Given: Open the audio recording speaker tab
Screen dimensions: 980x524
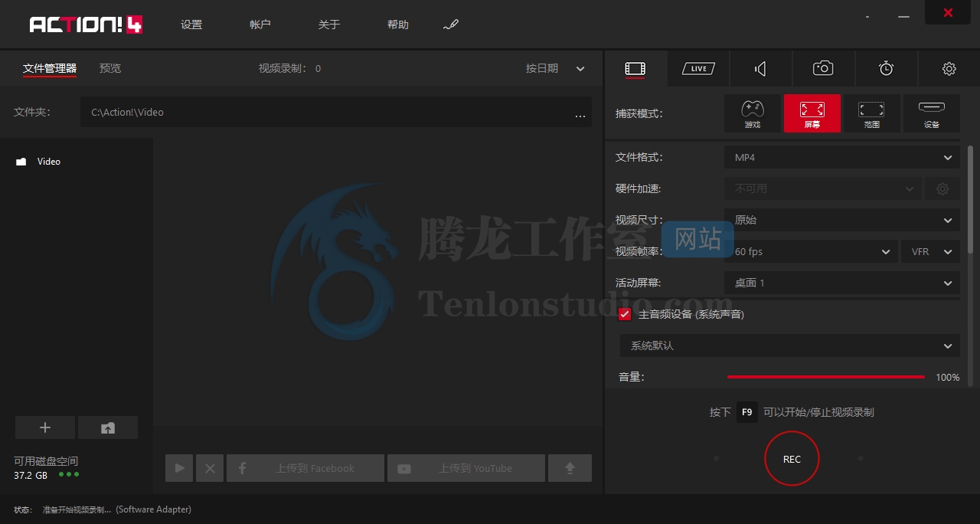Looking at the screenshot, I should click(x=760, y=69).
